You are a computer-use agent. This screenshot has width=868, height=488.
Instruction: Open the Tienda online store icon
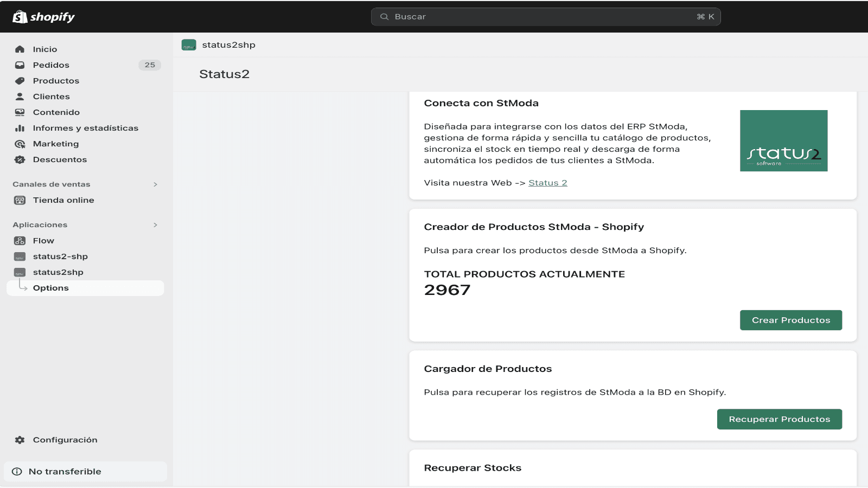click(x=20, y=200)
